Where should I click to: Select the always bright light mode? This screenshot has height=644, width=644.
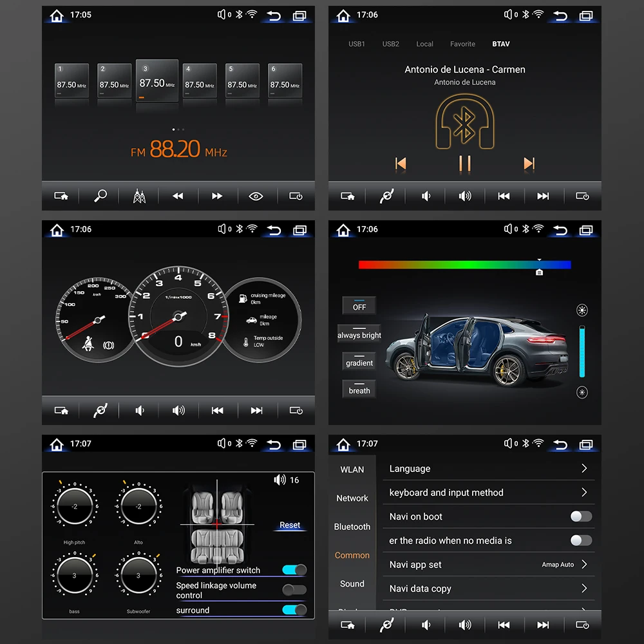click(x=359, y=334)
